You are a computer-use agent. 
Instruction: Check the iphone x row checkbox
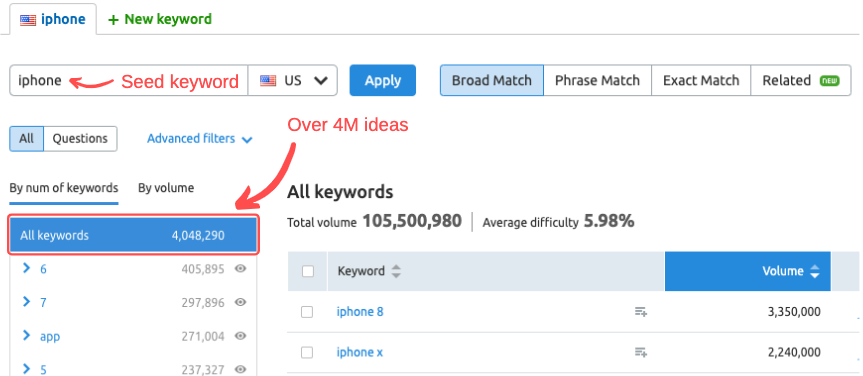coord(307,352)
